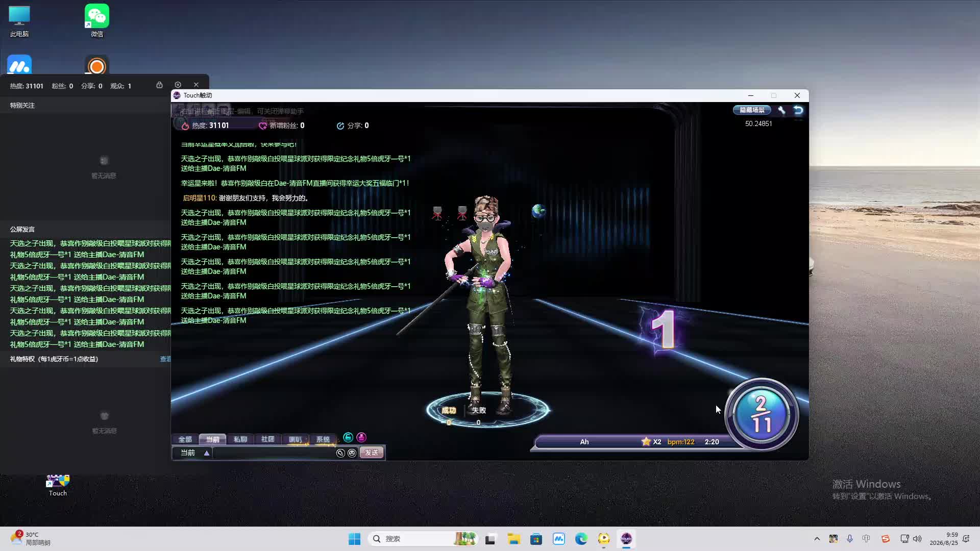Open the network monitor tray icon
Screen dimensions: 980x551
pos(904,539)
